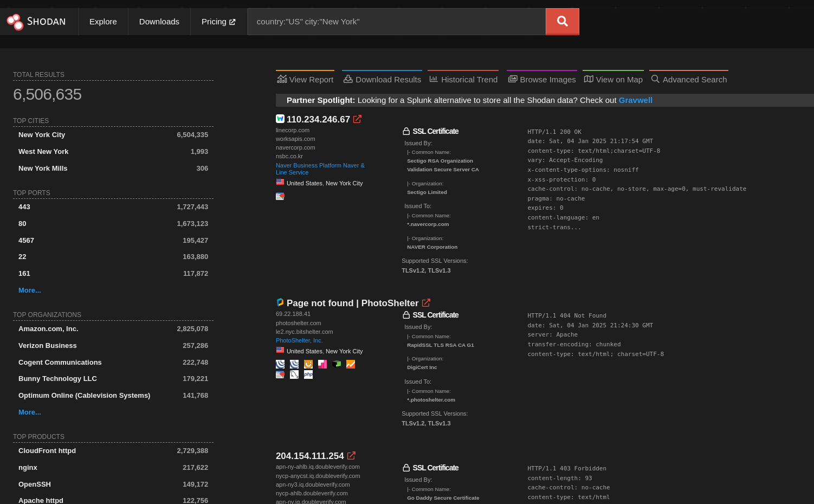Click the Shodan logo icon
The width and height of the screenshot is (814, 504).
pyautogui.click(x=14, y=22)
